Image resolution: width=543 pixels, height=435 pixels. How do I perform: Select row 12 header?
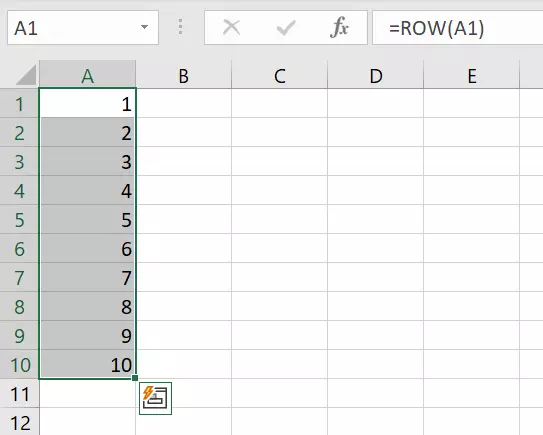coord(19,422)
